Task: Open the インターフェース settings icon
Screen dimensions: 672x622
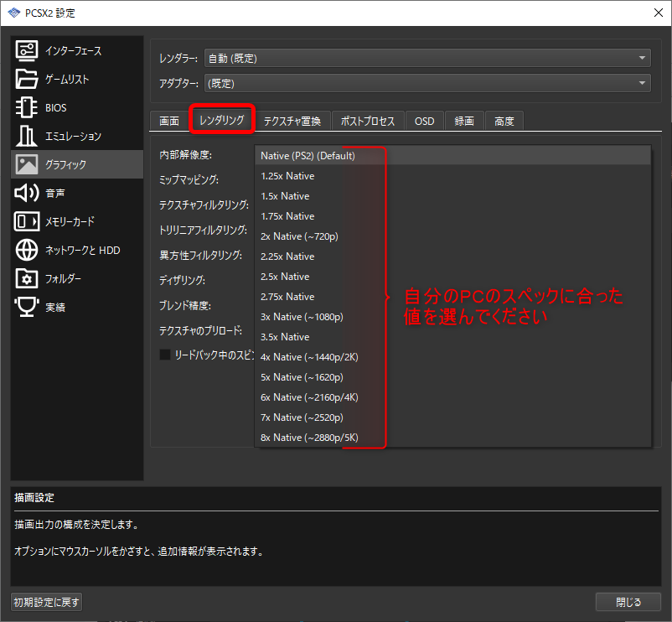Action: [x=27, y=50]
